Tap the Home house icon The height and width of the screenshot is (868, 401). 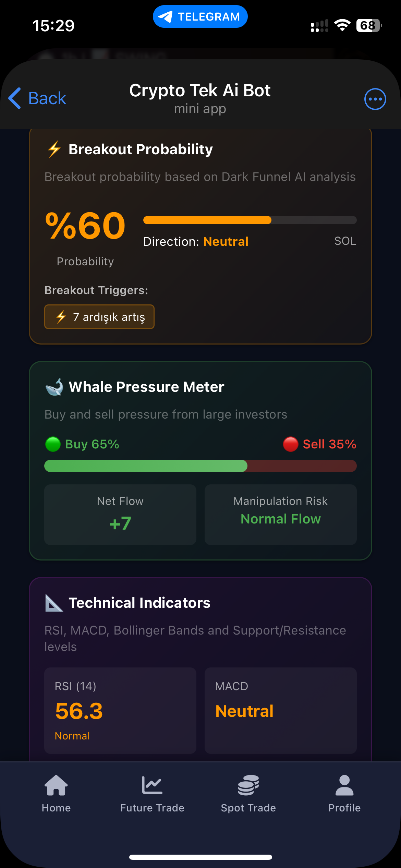click(56, 785)
